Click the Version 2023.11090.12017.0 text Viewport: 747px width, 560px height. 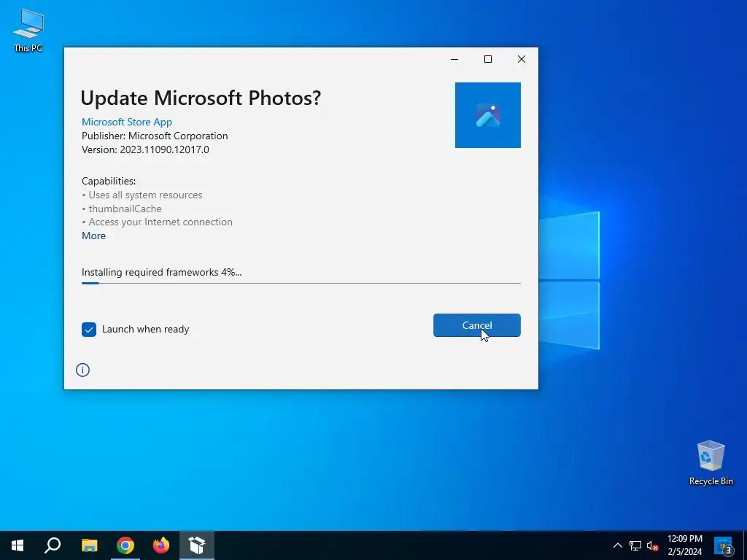(x=145, y=149)
